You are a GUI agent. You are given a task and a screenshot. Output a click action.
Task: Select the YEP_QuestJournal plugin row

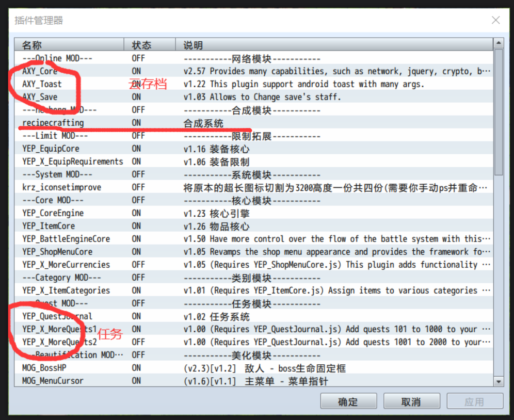[254, 316]
